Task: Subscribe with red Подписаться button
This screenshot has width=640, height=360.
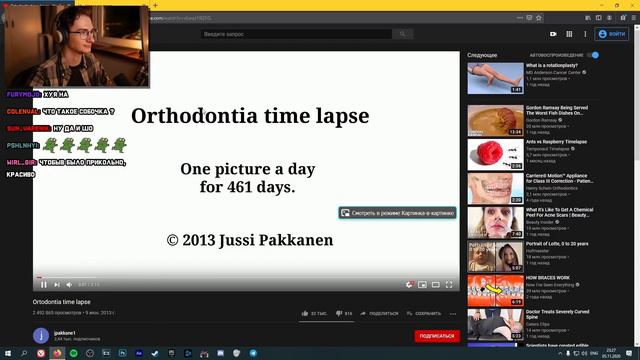Action: pos(437,336)
